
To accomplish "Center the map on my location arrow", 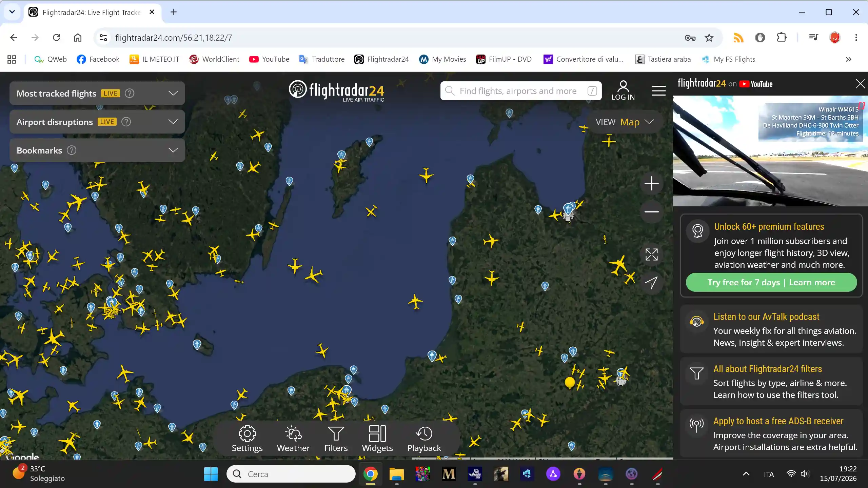I will [651, 283].
